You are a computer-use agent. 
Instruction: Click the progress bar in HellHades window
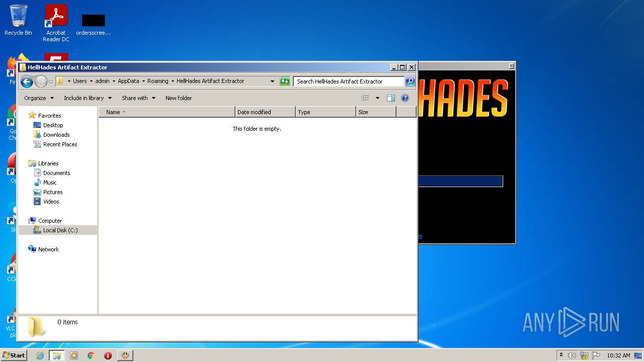click(x=460, y=181)
